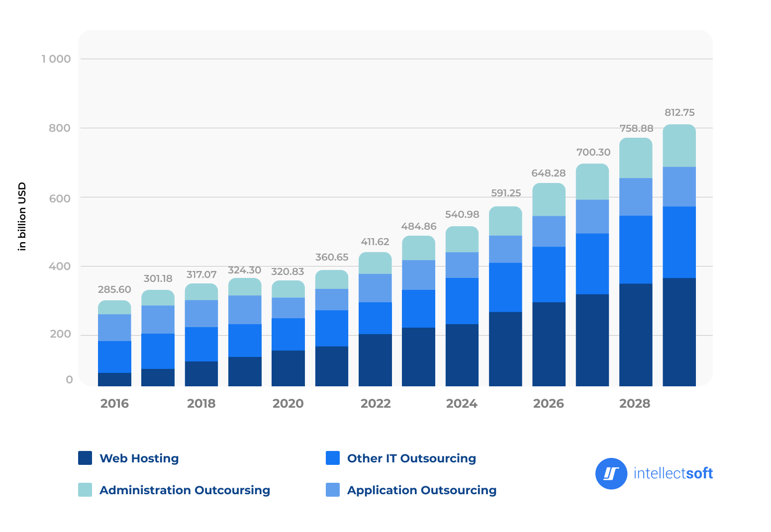
Task: Click the 2016 x-axis label
Action: coord(114,403)
